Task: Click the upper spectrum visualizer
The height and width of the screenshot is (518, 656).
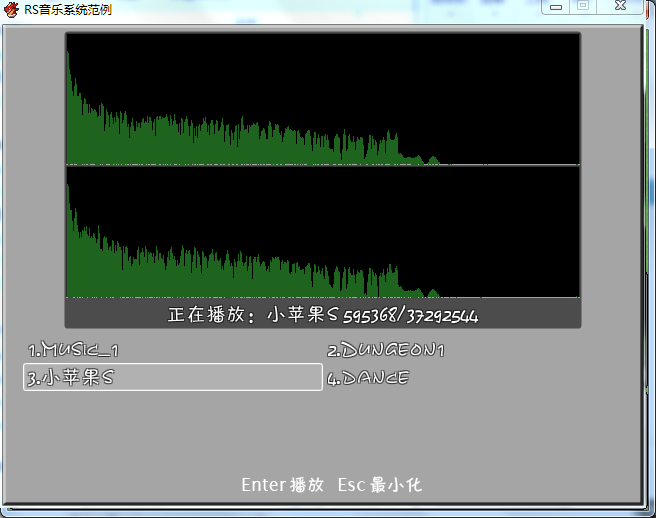Action: tap(323, 99)
